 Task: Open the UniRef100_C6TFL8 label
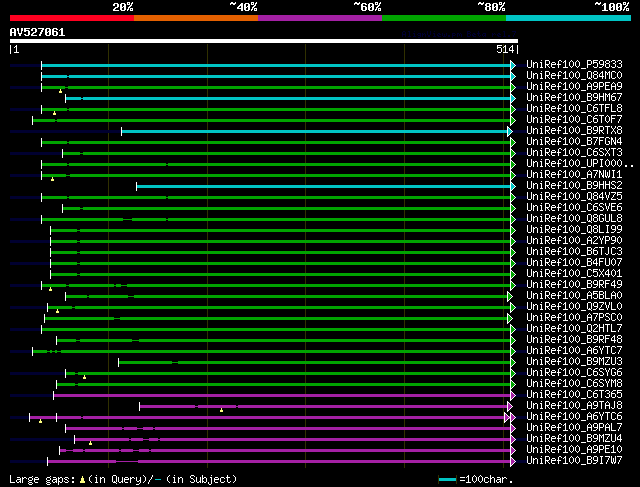pos(574,109)
